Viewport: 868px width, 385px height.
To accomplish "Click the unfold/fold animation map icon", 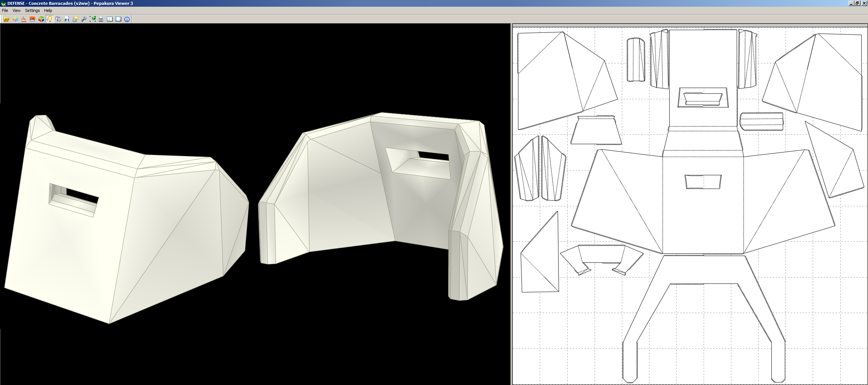I will (x=58, y=19).
